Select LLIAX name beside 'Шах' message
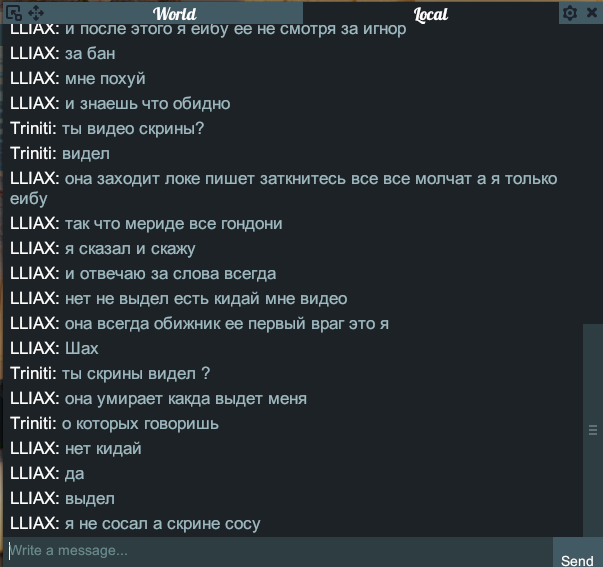Image resolution: width=603 pixels, height=567 pixels. coord(35,348)
